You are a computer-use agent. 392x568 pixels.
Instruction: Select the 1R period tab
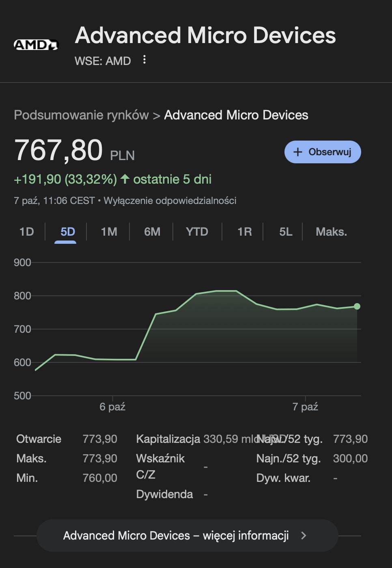click(x=244, y=231)
